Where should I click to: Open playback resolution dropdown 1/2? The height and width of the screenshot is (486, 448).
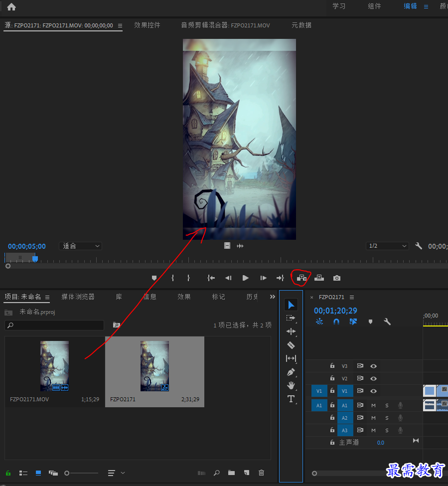click(387, 246)
